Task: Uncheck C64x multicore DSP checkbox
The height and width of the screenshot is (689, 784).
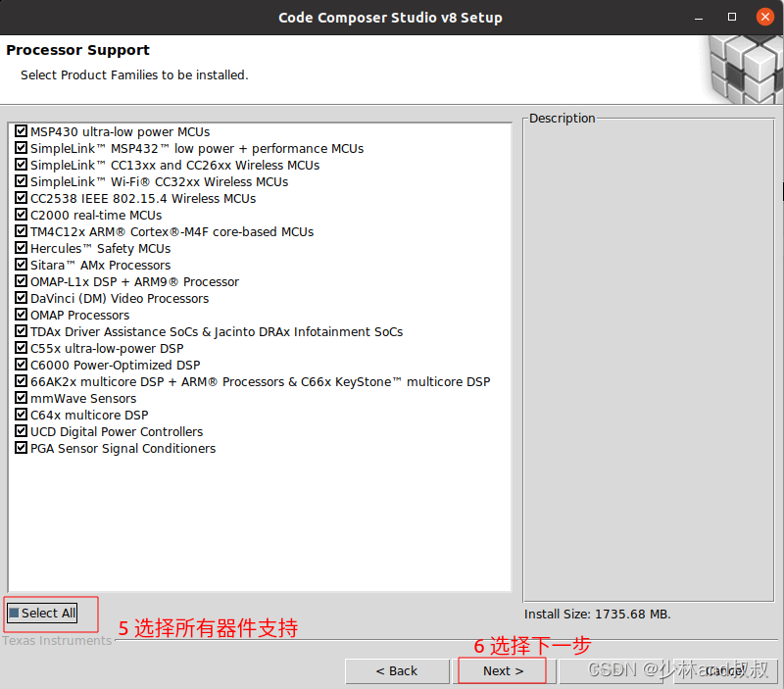Action: [21, 414]
